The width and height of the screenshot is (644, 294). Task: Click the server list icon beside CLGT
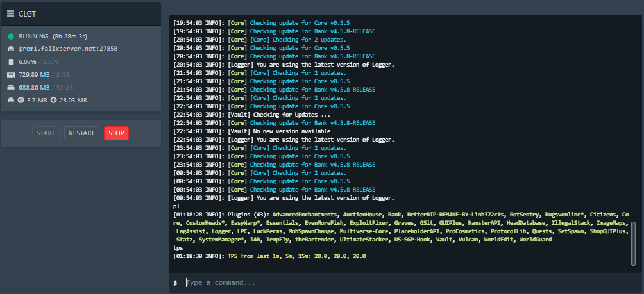[11, 13]
